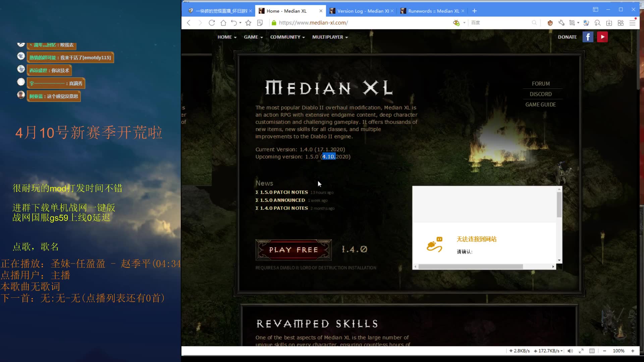
Task: Open the MULTIPLAYER dropdown menu
Action: 330,37
